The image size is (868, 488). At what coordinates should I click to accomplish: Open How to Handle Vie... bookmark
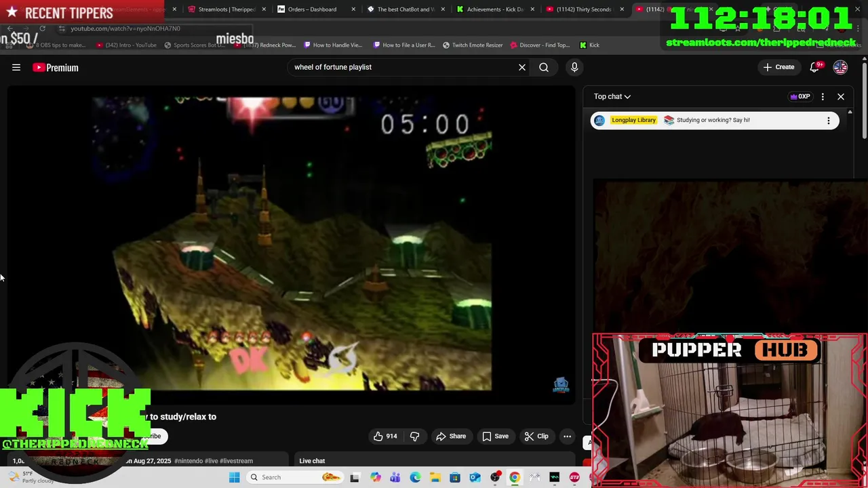[334, 45]
